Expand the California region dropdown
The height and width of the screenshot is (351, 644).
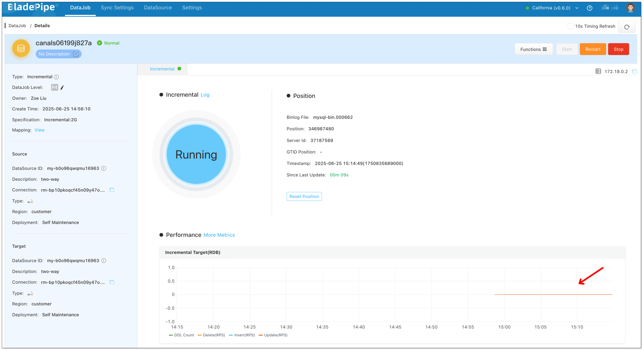point(577,8)
